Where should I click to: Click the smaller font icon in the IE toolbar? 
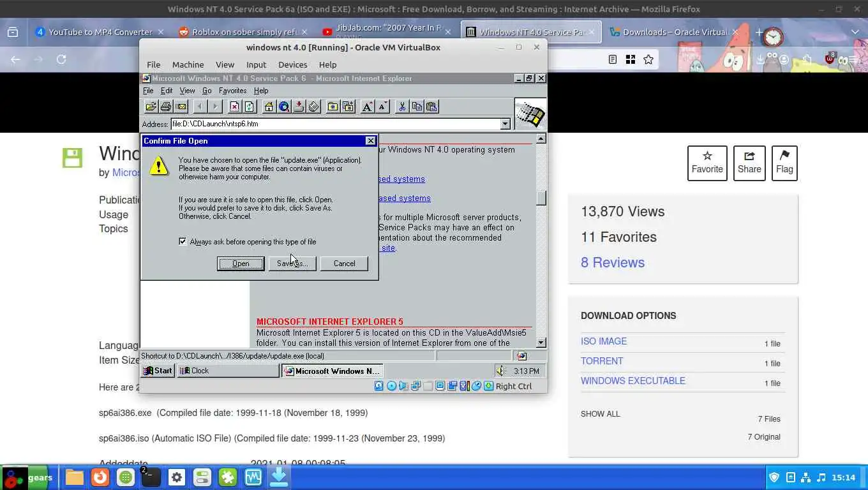[382, 107]
